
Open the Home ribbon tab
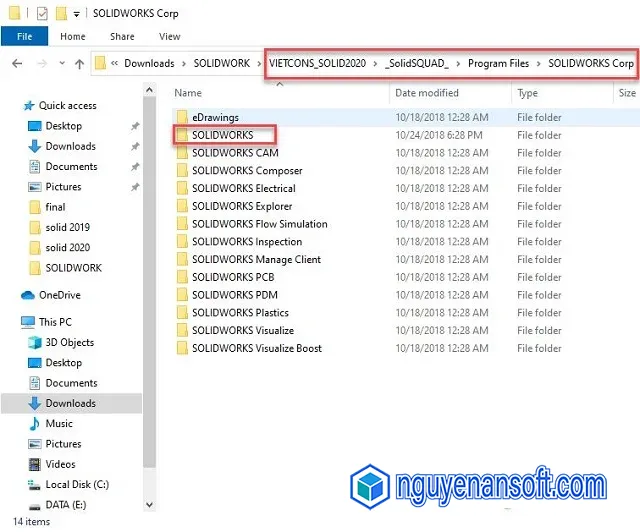73,36
